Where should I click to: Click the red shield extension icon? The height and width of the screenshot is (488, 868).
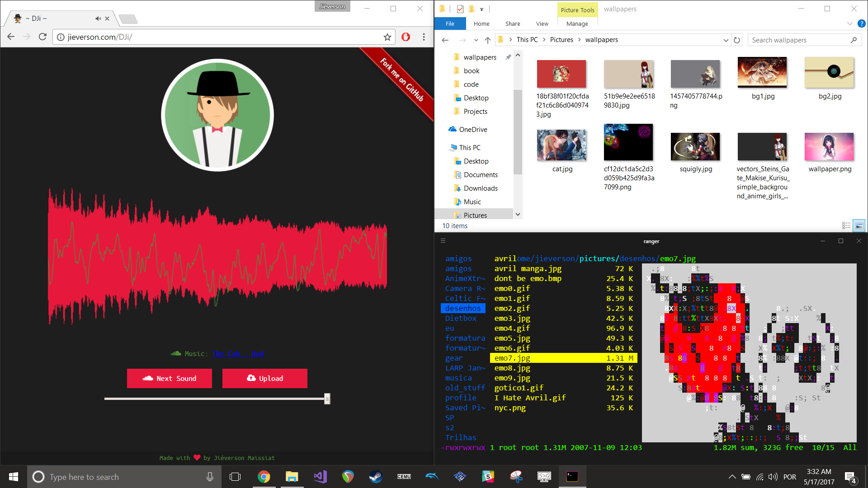point(406,37)
